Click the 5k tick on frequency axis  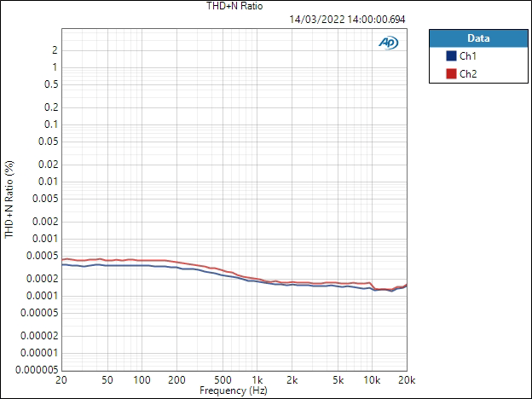pyautogui.click(x=338, y=379)
